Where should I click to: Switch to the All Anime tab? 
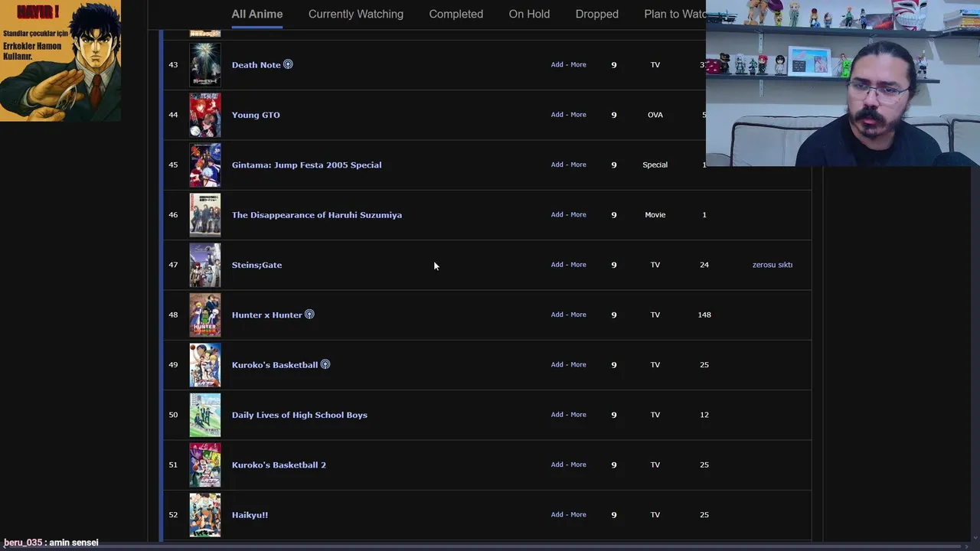[x=257, y=14]
